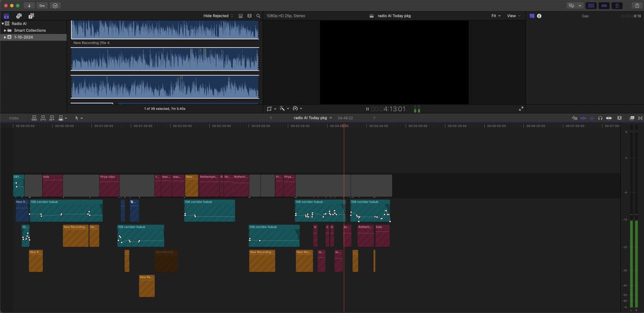Open the Share export button

[x=636, y=5]
